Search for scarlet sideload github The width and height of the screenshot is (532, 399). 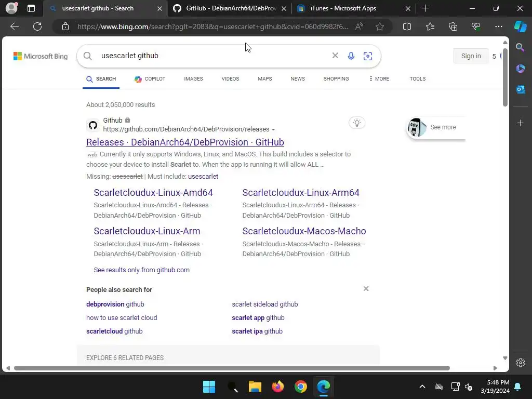tap(264, 304)
